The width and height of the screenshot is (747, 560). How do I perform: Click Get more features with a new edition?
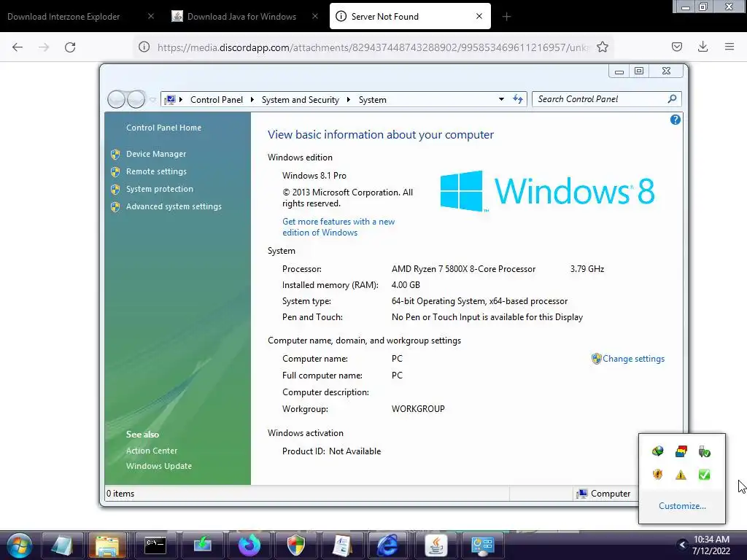[x=338, y=227]
